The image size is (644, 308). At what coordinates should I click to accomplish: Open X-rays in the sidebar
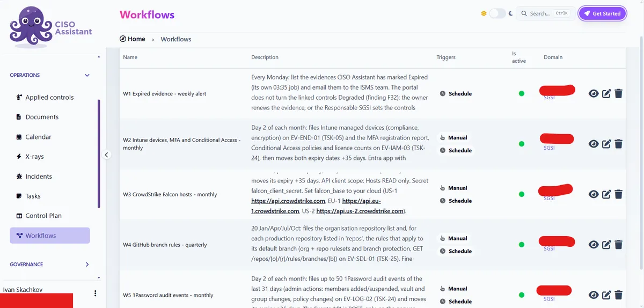point(50,157)
